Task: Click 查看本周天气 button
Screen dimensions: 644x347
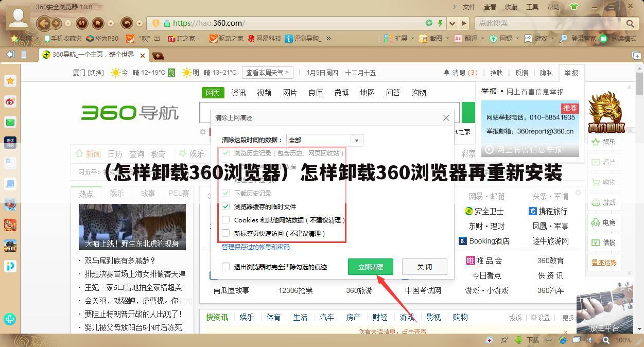Action: point(267,73)
